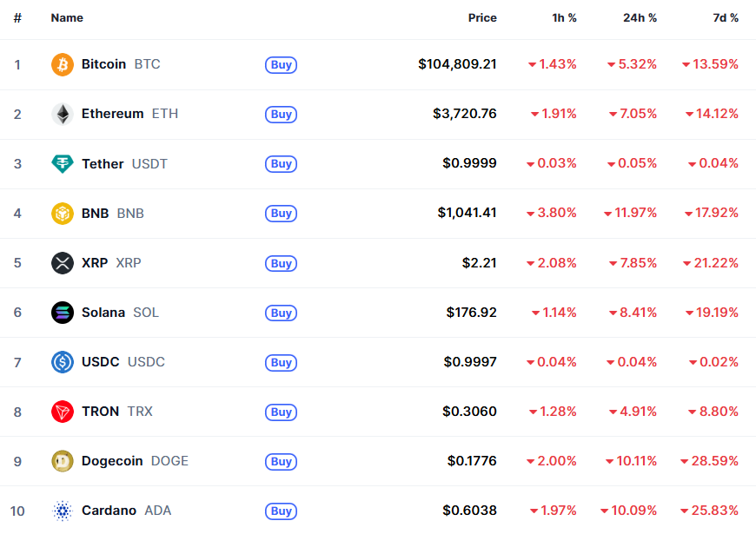Click the USDC logo icon

[x=63, y=362]
